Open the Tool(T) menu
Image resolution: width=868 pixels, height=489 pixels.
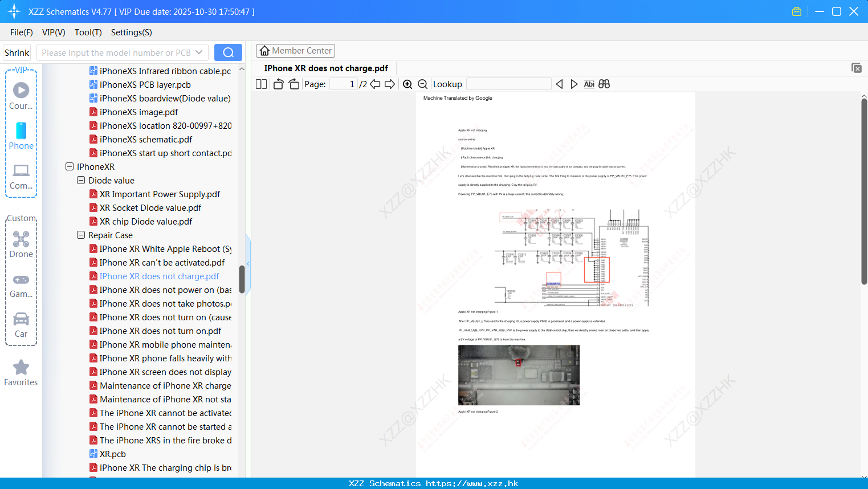tap(88, 32)
